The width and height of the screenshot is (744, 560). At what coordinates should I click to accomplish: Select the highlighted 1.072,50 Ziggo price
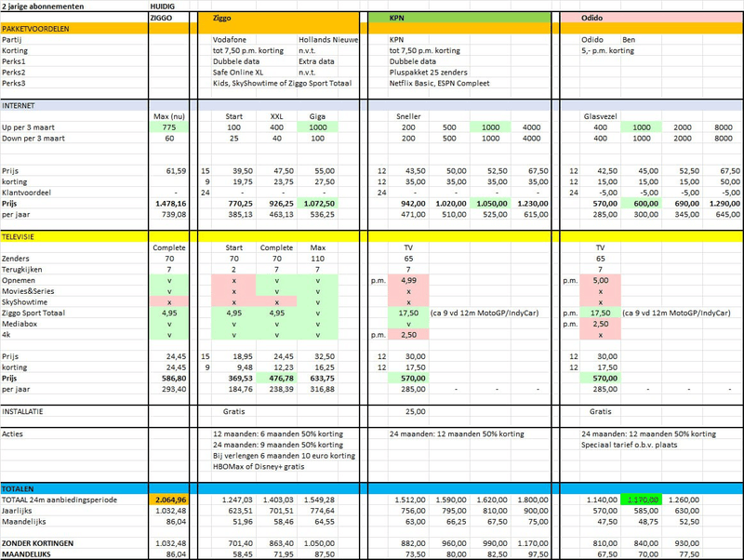click(318, 204)
